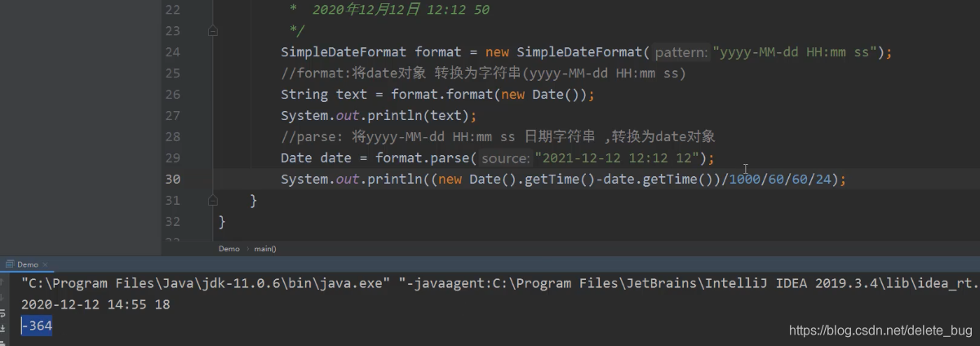980x346 pixels.
Task: Click 1000 in the division on line 30
Action: [x=746, y=179]
